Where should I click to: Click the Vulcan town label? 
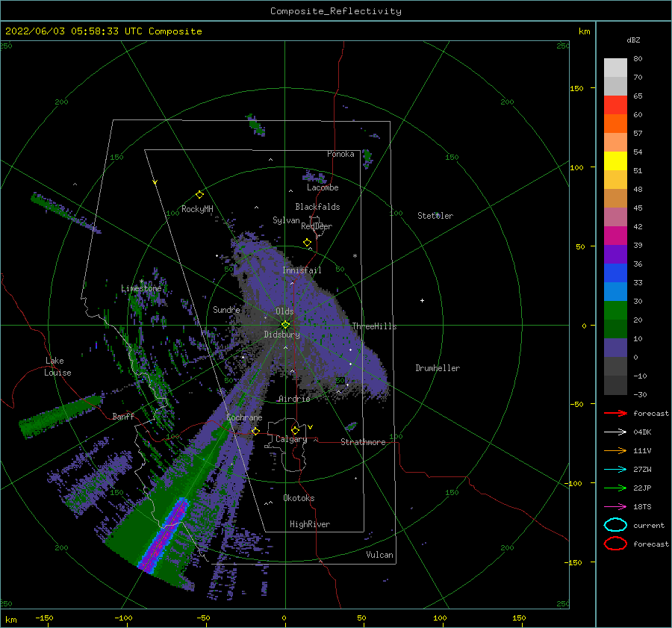pos(379,555)
